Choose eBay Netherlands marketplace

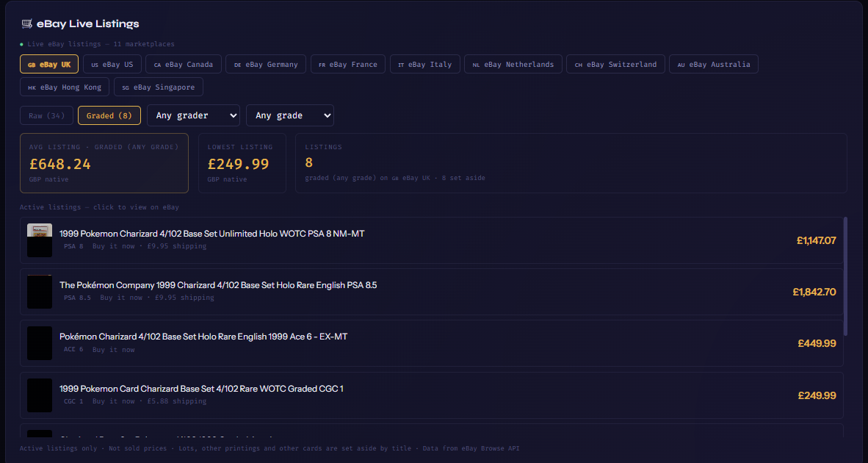pos(513,64)
